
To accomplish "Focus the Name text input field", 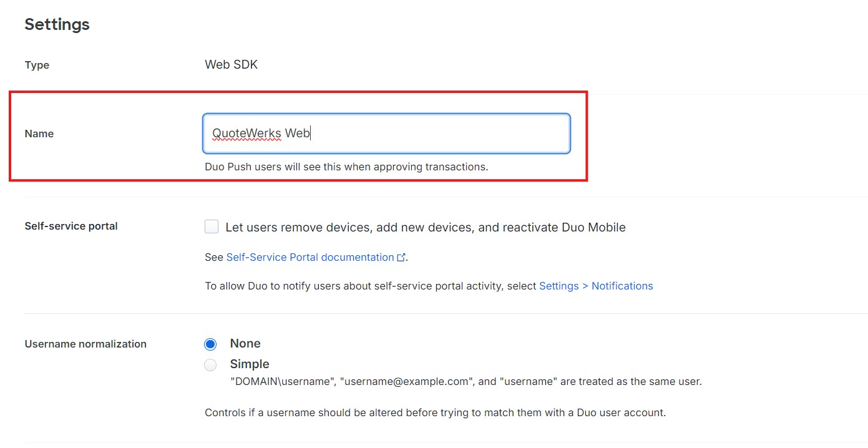I will click(386, 134).
